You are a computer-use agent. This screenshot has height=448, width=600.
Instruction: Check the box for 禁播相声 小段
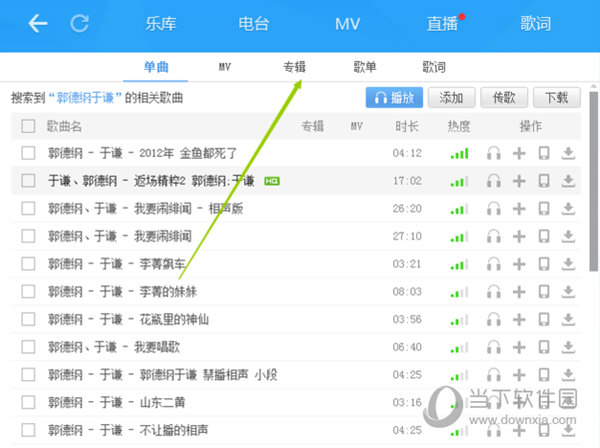(x=28, y=375)
